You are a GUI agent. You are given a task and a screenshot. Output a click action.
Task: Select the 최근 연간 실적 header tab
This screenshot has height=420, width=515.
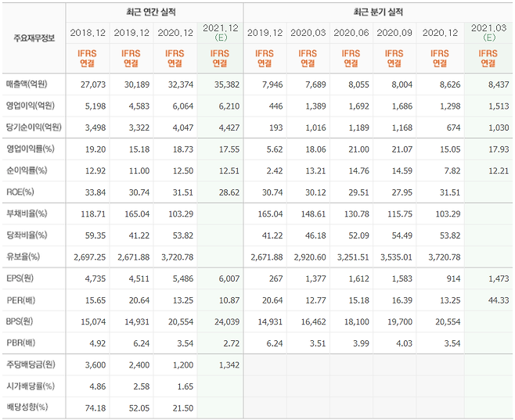point(154,13)
